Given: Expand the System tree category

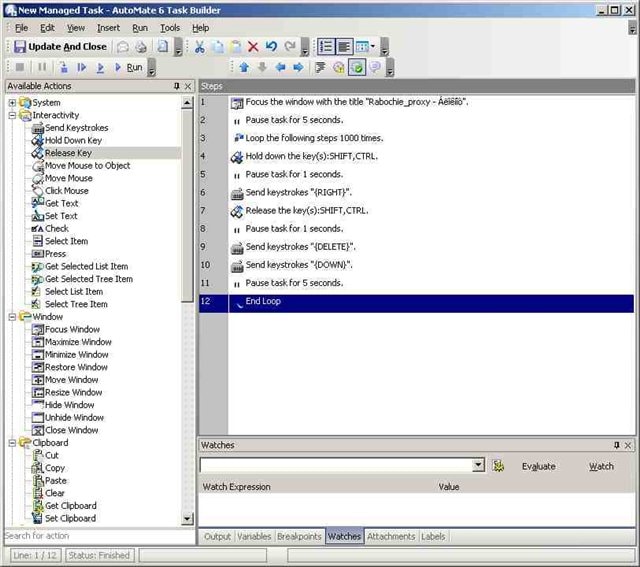Looking at the screenshot, I should [x=12, y=103].
